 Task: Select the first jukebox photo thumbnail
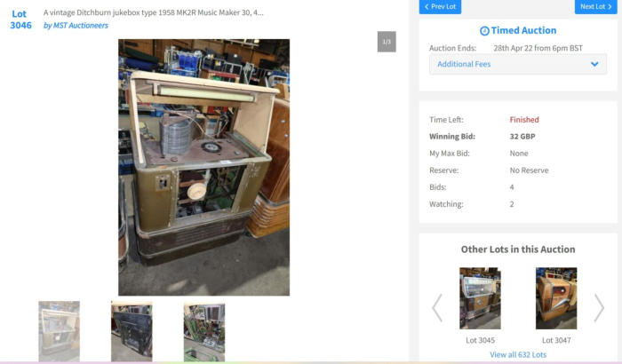pyautogui.click(x=60, y=331)
